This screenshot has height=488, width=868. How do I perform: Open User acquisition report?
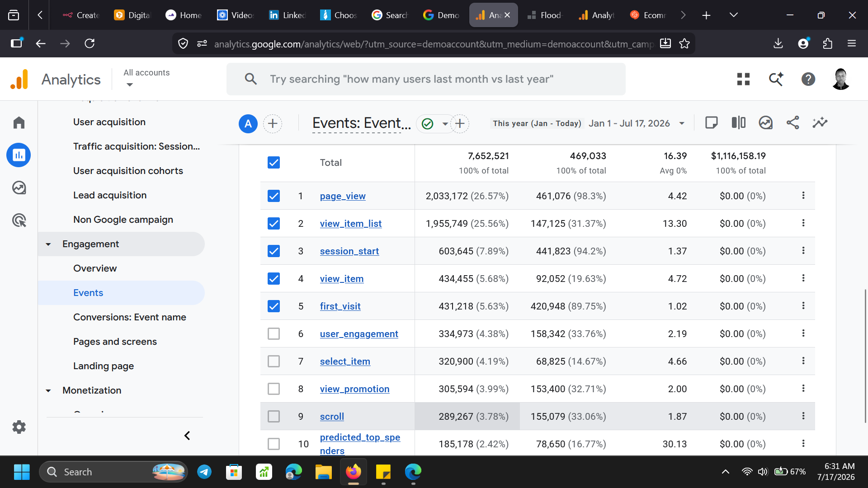click(109, 122)
